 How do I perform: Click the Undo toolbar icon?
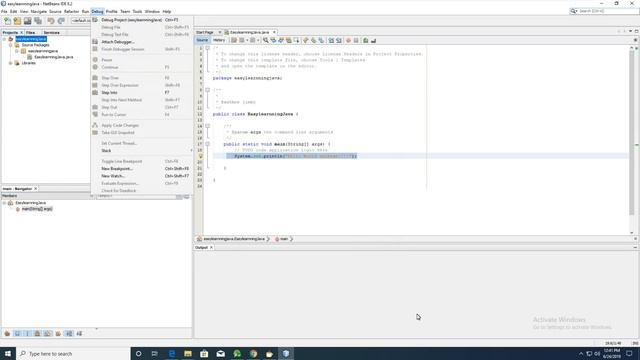coord(51,21)
